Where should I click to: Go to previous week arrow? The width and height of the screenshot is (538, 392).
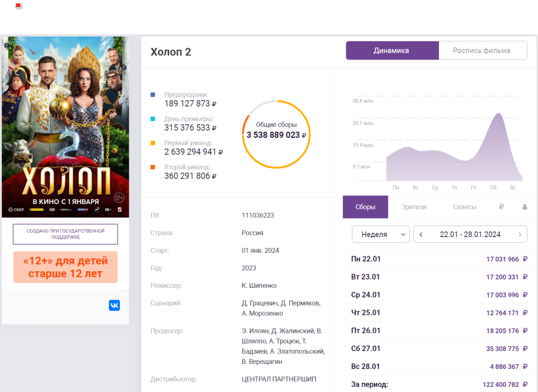pyautogui.click(x=421, y=234)
